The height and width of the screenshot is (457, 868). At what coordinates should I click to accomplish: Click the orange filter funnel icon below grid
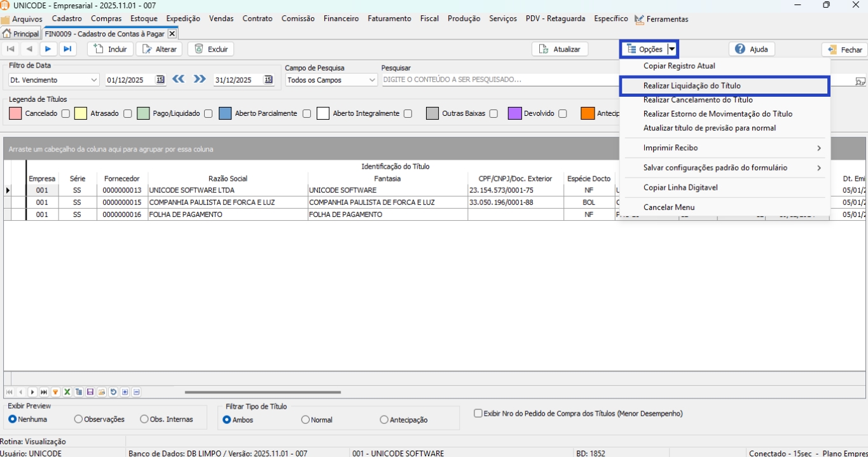tap(55, 392)
